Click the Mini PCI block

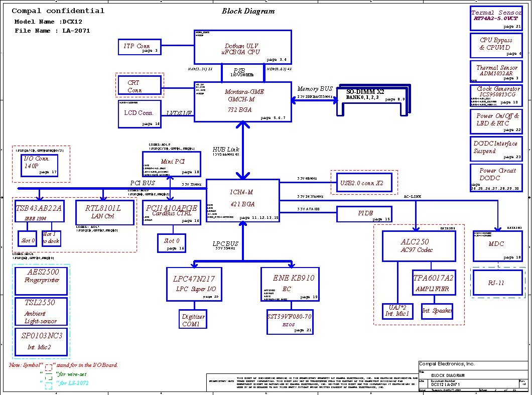tap(171, 164)
